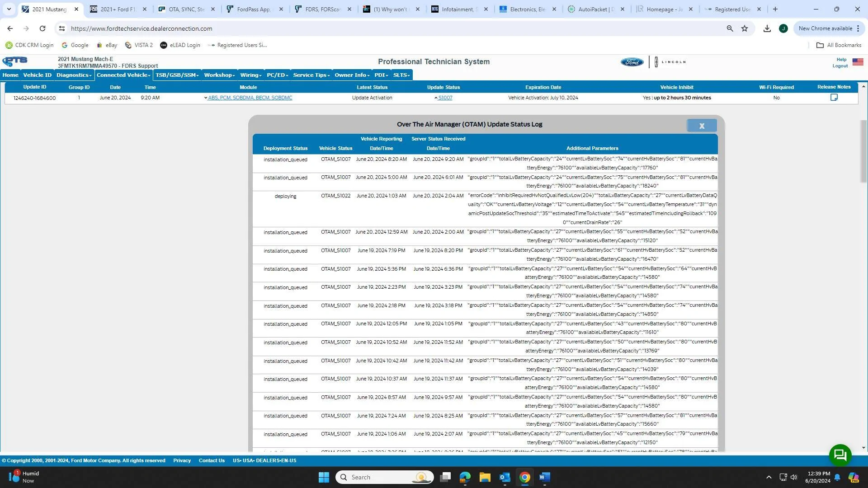Click the scrollbar down arrow
Viewport: 868px width, 488px height.
[863, 448]
